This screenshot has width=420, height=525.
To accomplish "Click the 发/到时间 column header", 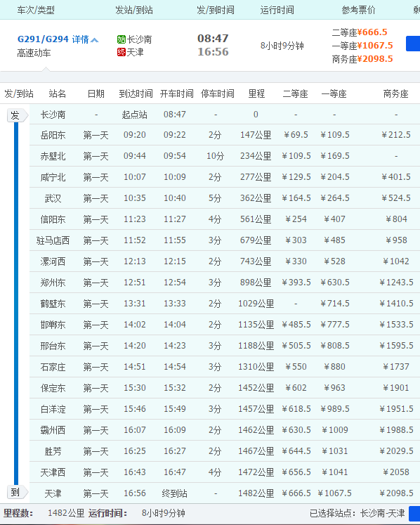I will click(215, 10).
